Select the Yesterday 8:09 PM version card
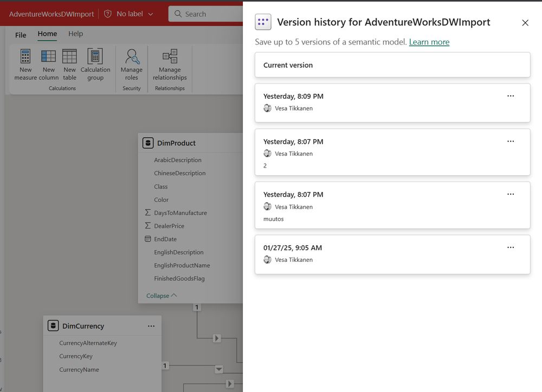Screen dimensions: 542x392 tap(392, 102)
